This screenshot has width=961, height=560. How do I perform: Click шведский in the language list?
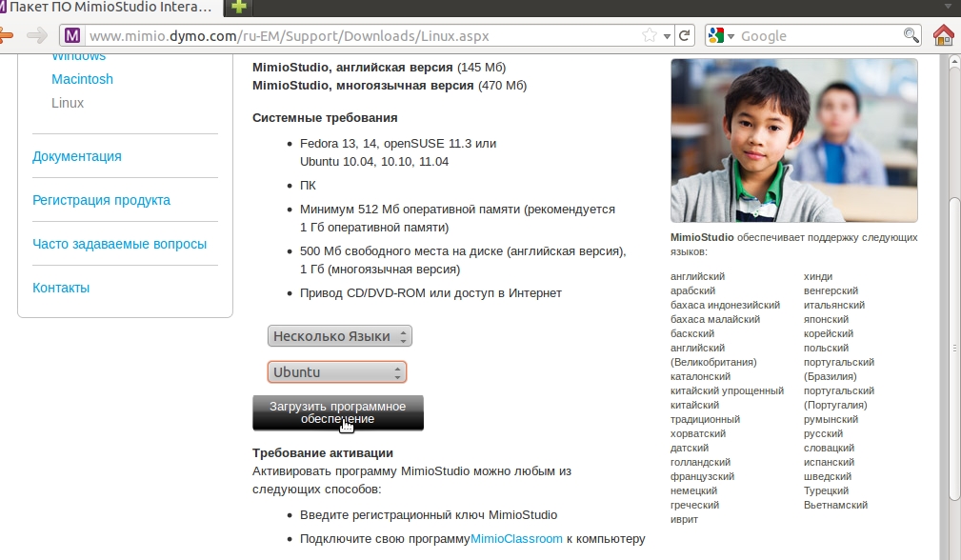pyautogui.click(x=828, y=477)
